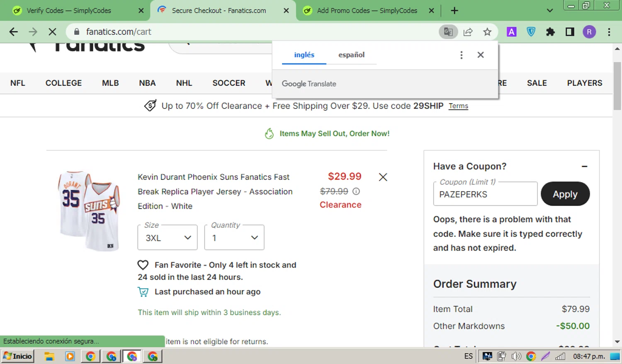Close the Secure Checkout Fanatics tab
The width and height of the screenshot is (622, 364).
point(286,11)
